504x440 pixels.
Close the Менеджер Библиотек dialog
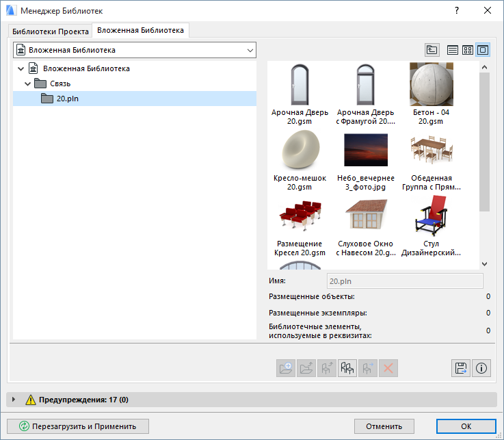click(488, 11)
